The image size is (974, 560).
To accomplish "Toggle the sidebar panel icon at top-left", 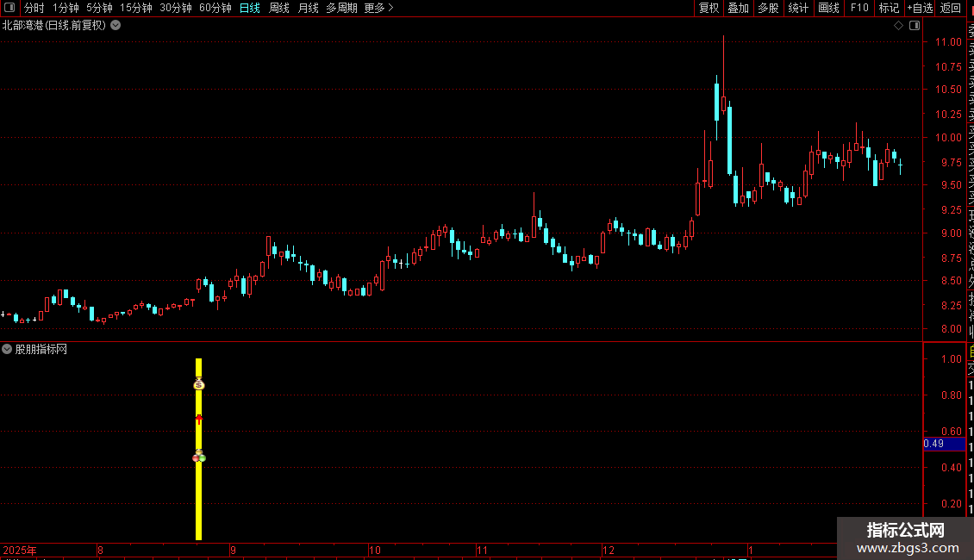I will coord(9,8).
